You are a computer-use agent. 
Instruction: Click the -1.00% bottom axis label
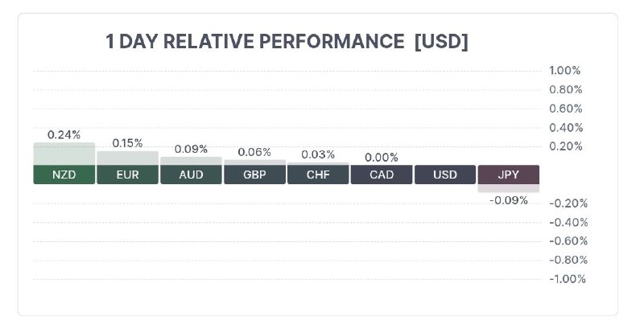point(567,279)
